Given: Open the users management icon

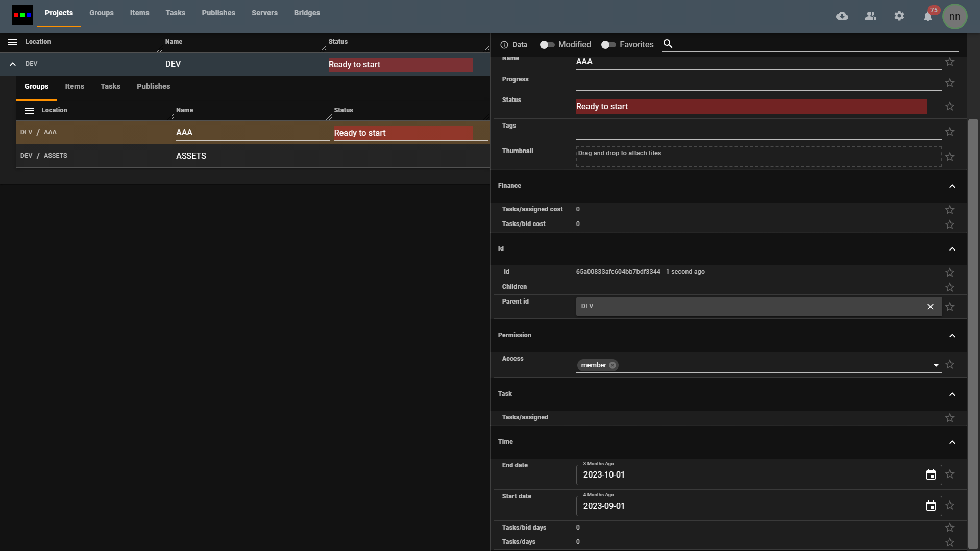Looking at the screenshot, I should tap(871, 16).
